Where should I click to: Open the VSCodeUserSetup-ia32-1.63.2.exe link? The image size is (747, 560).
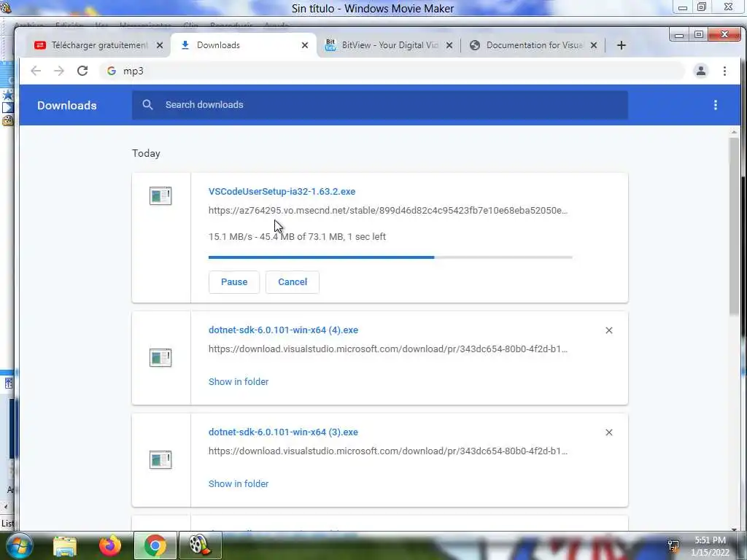tap(282, 192)
